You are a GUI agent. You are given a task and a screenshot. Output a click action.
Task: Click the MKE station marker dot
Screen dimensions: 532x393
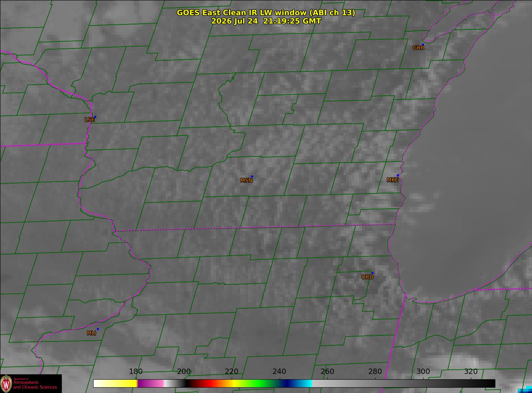(x=398, y=176)
